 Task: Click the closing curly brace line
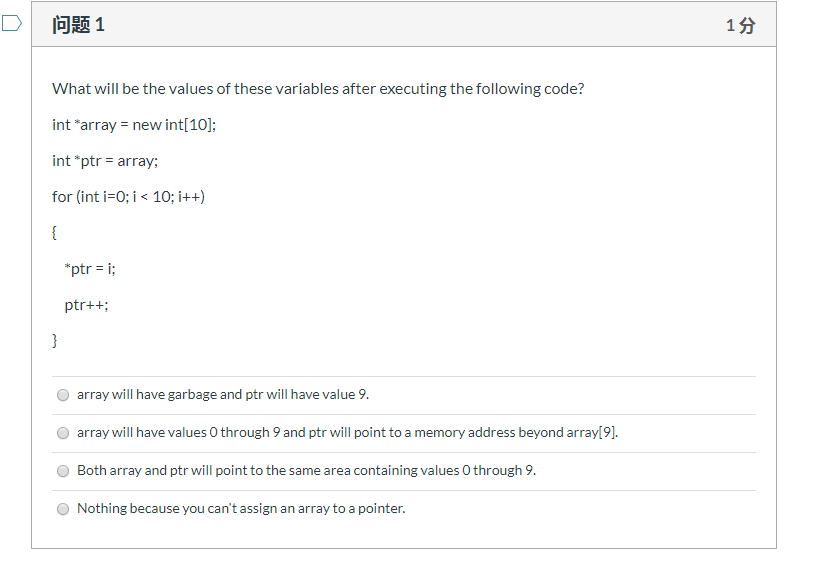point(54,341)
